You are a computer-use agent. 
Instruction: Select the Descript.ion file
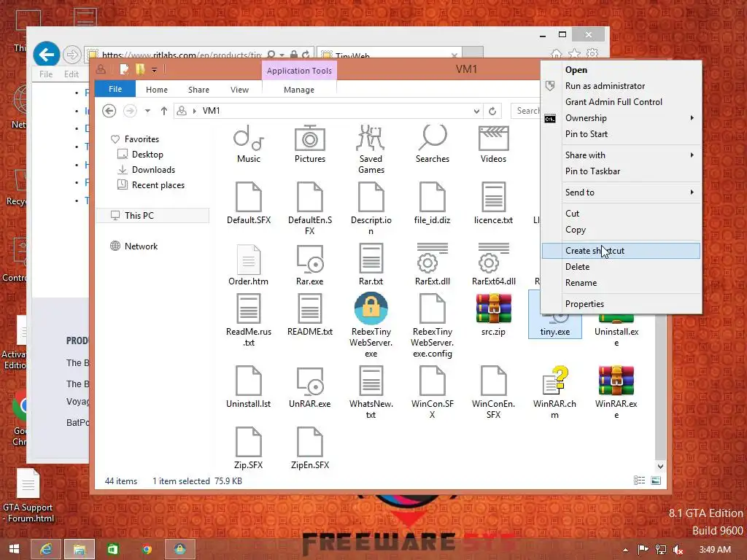click(x=371, y=209)
